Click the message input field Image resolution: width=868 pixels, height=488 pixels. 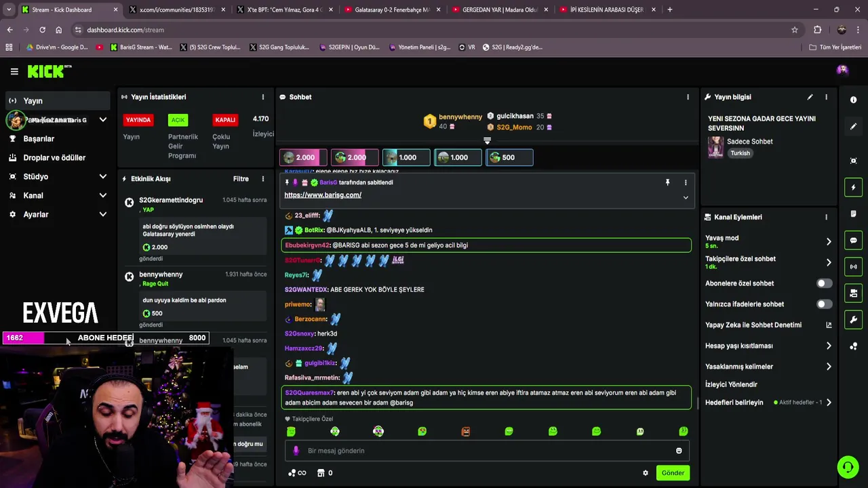(x=487, y=451)
